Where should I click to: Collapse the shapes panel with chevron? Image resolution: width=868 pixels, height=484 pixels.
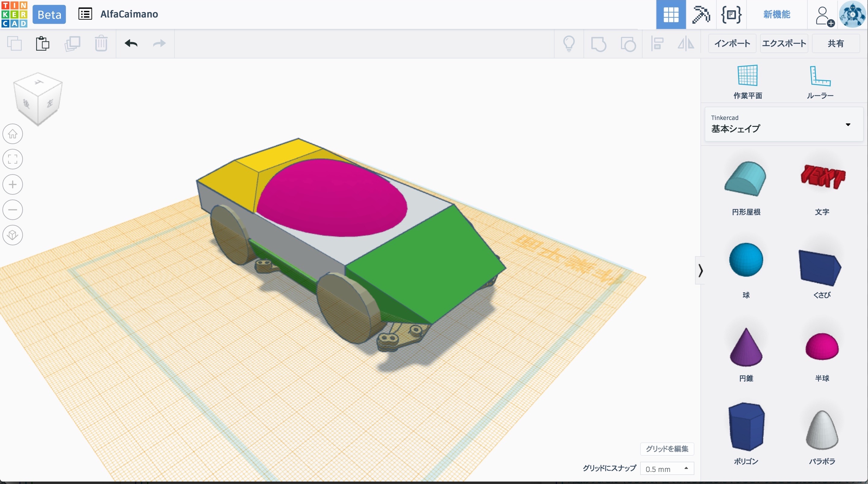pos(700,270)
